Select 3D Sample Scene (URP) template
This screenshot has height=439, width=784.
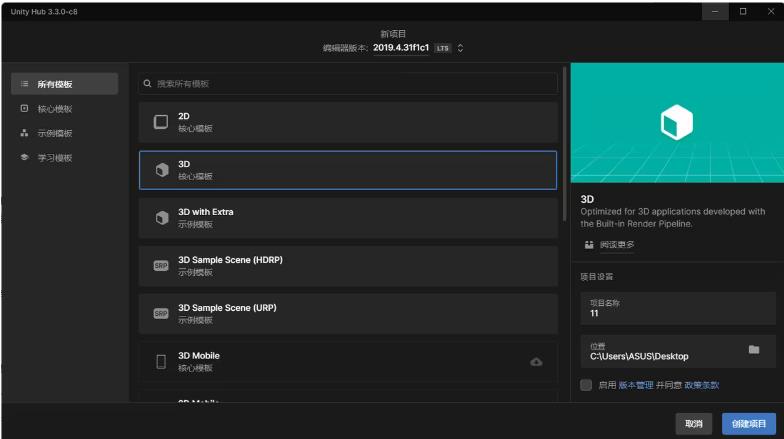(x=348, y=314)
